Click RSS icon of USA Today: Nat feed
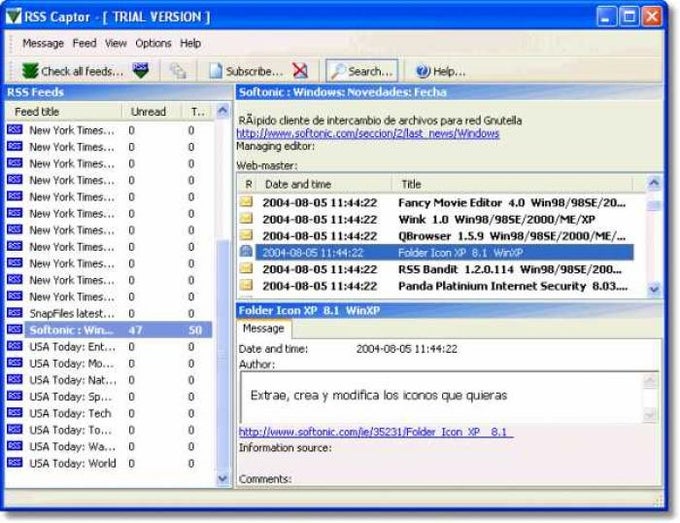Image resolution: width=680 pixels, height=523 pixels. point(15,379)
